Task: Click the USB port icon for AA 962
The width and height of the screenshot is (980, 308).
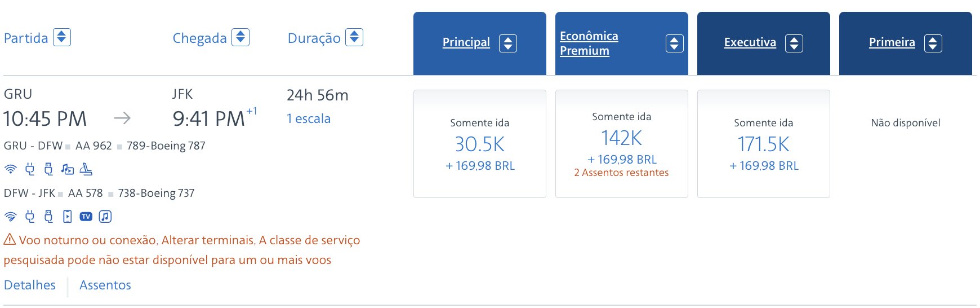Action: coord(48,169)
